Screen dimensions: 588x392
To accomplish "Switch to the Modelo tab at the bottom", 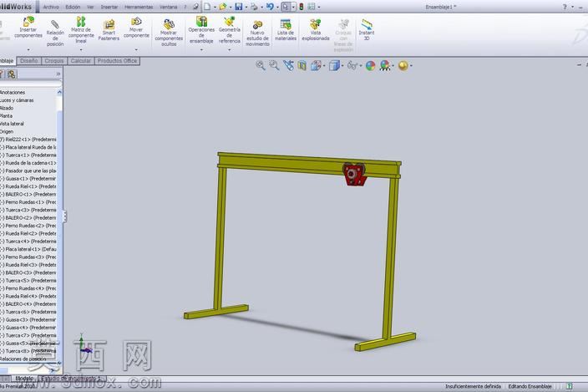I will tap(24, 379).
